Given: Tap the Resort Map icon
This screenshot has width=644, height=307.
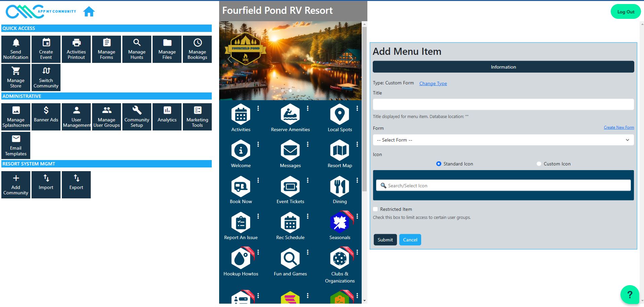Looking at the screenshot, I should (340, 150).
